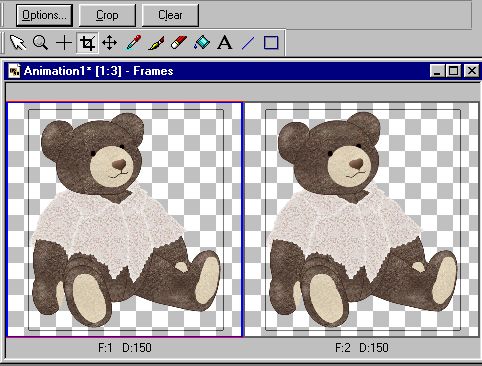This screenshot has height=366, width=482.
Task: Open the crop Options dialog
Action: pos(44,15)
